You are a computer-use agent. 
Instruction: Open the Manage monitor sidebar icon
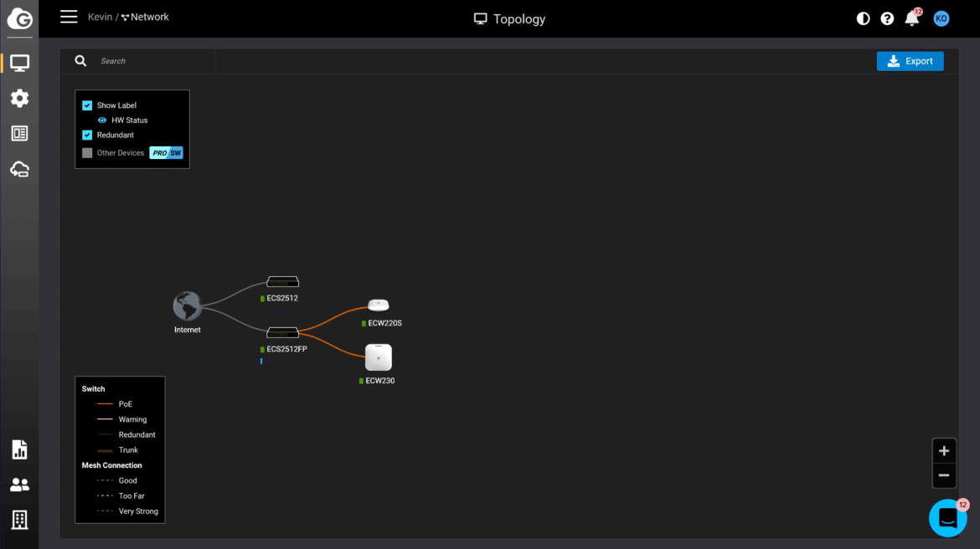click(19, 63)
